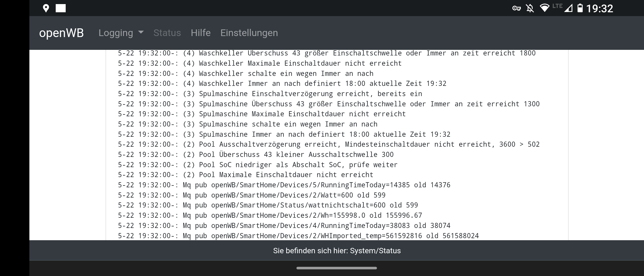644x276 pixels.
Task: Tap the 19:32 status bar clock
Action: click(x=600, y=9)
